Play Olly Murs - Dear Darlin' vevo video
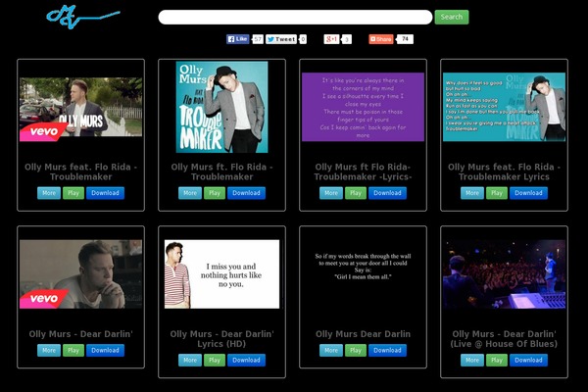This screenshot has width=588, height=392. [x=73, y=351]
